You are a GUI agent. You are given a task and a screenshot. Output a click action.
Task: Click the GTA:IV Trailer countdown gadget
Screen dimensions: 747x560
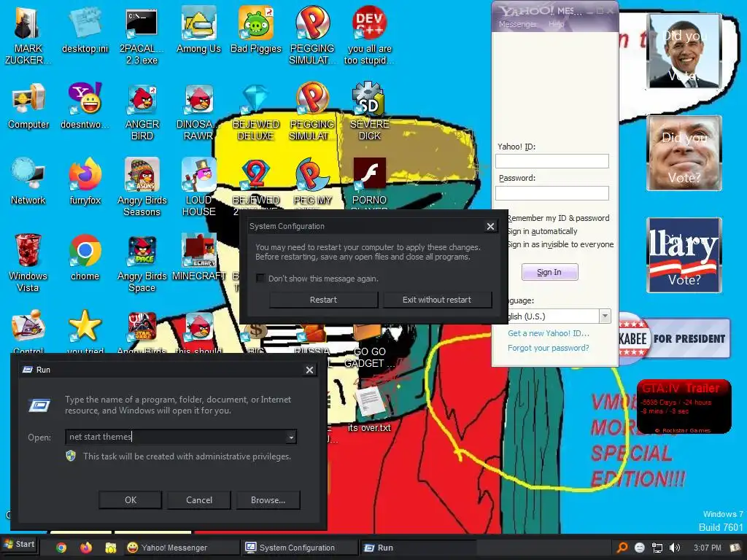pos(684,407)
